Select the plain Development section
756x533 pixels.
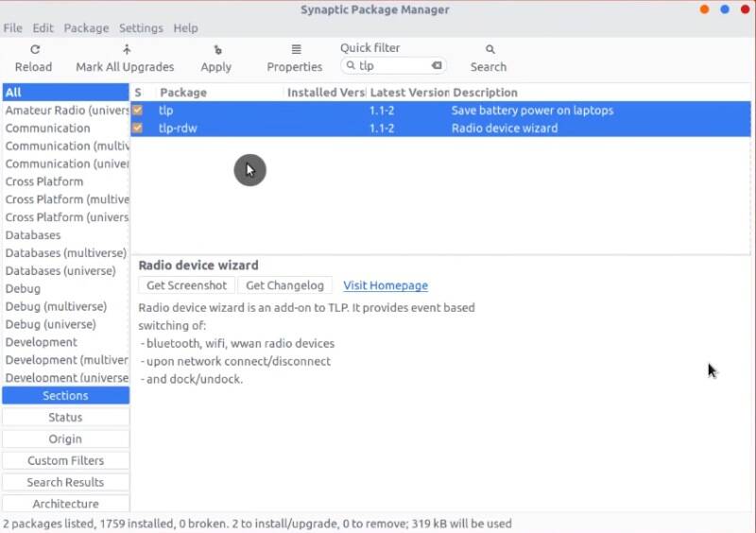click(x=65, y=342)
